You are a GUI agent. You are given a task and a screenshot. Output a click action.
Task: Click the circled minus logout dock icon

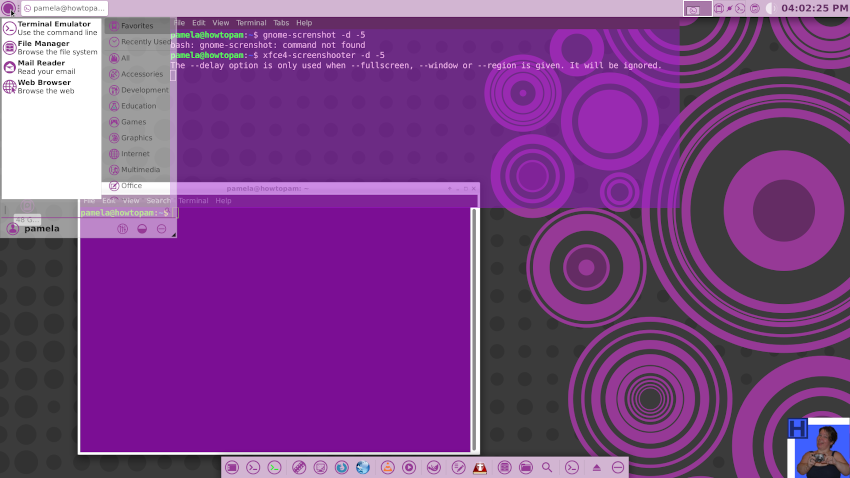pyautogui.click(x=618, y=467)
